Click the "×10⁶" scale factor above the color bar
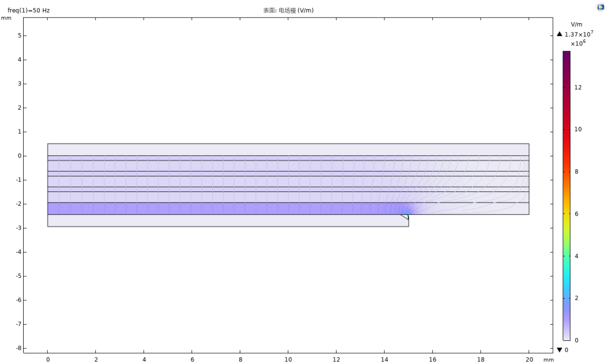This screenshot has height=364, width=608. (578, 43)
